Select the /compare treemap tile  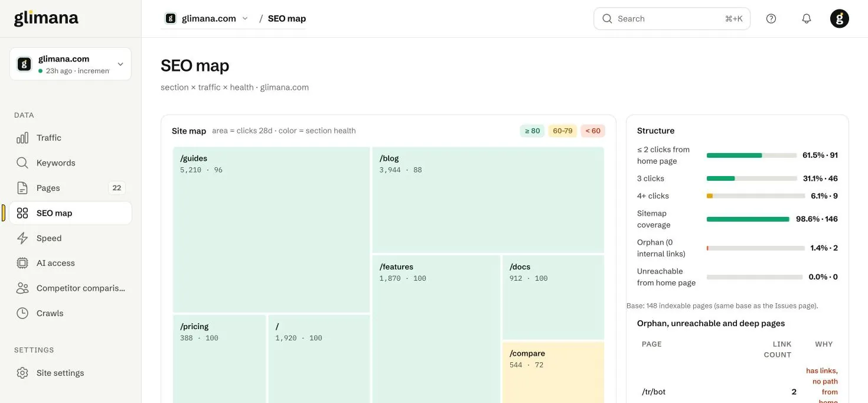coord(553,372)
